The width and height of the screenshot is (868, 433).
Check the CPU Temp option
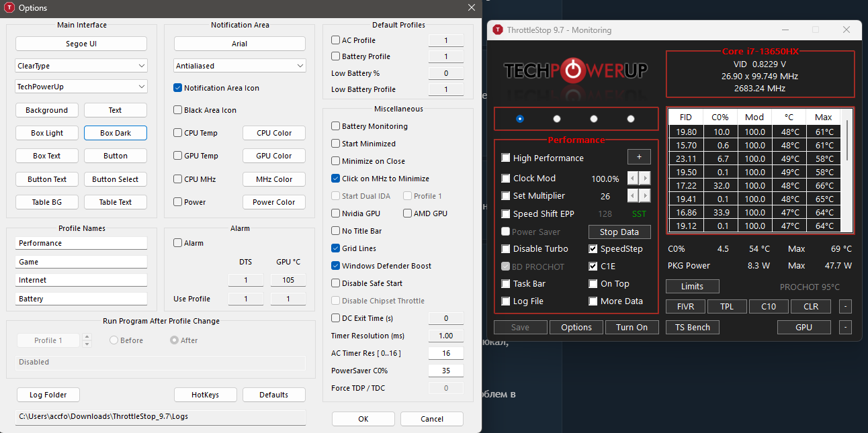coord(178,133)
